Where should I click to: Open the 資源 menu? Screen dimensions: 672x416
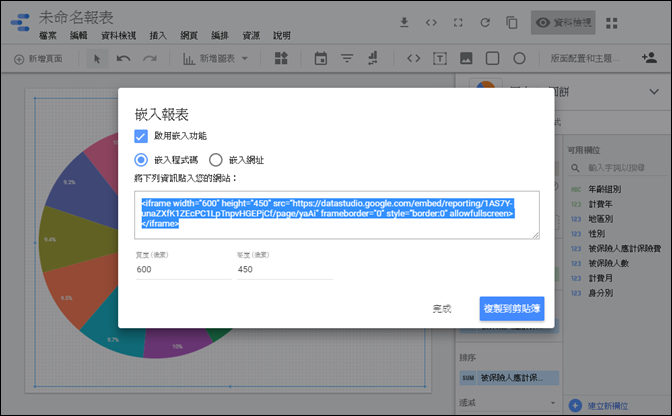(251, 36)
